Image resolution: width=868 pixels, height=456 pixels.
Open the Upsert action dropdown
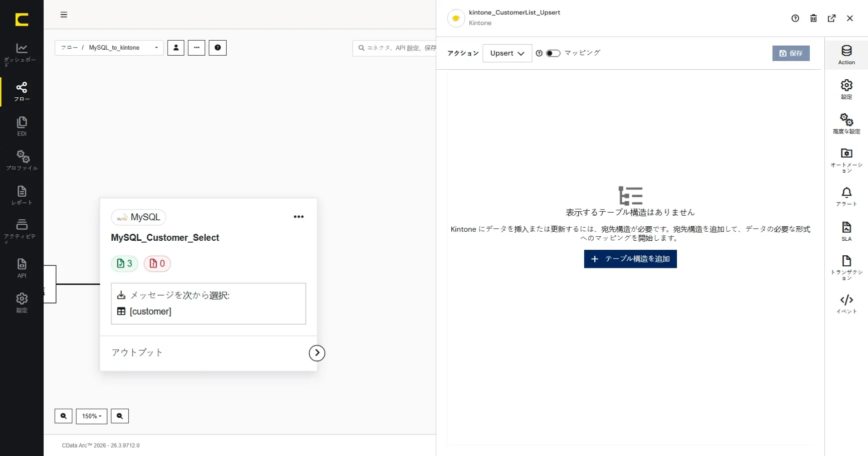(x=507, y=53)
